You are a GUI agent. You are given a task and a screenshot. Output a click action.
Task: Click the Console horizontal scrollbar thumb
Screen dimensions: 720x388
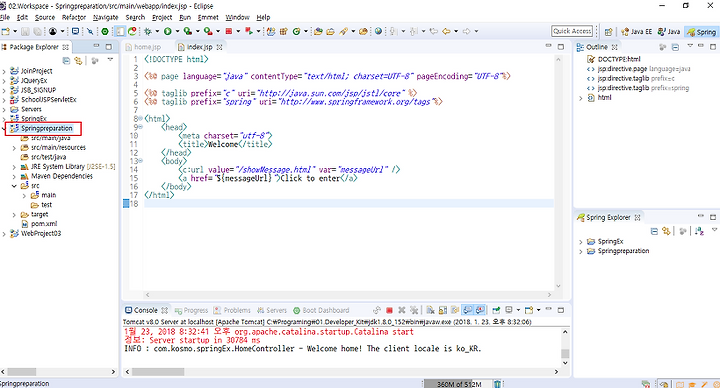(158, 371)
